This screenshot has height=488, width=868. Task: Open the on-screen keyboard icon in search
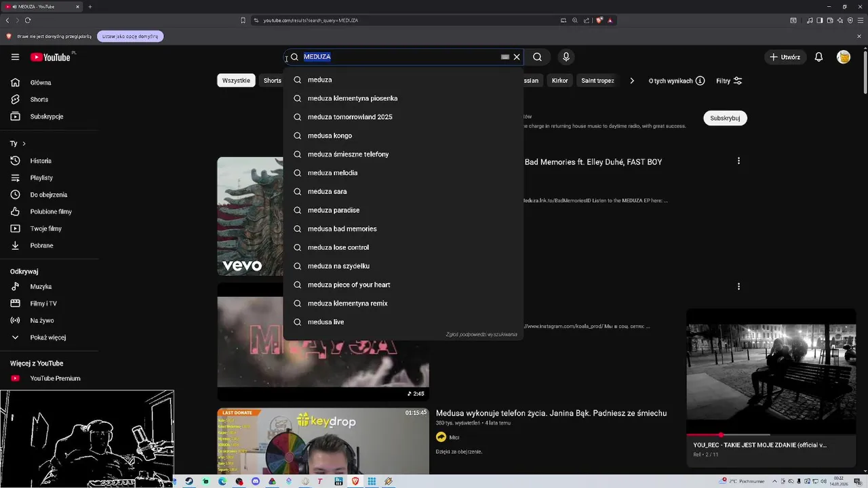pyautogui.click(x=505, y=57)
